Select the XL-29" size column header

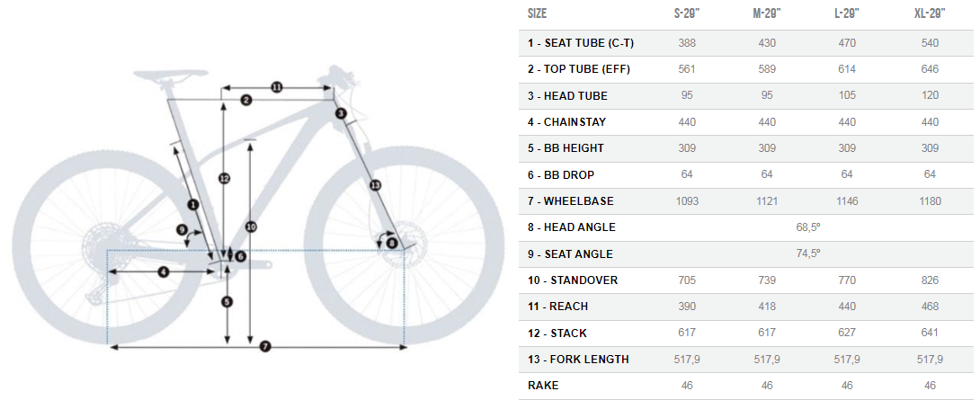[x=930, y=13]
